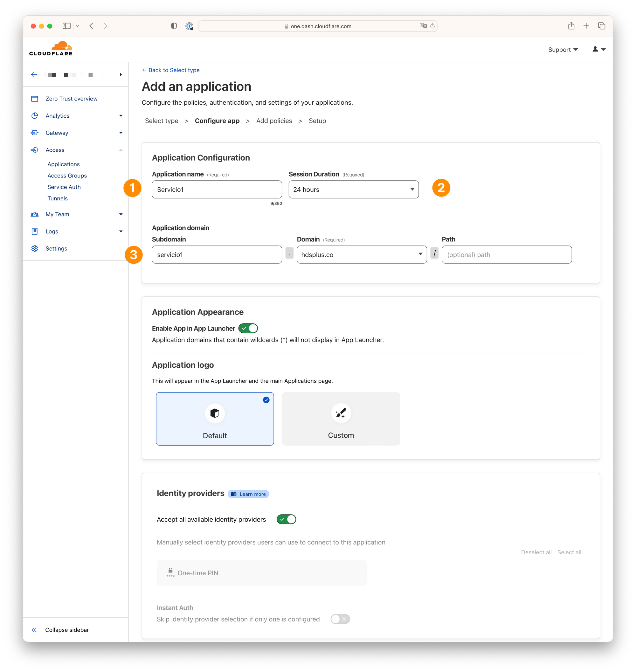Click Deselect all link

pos(536,552)
